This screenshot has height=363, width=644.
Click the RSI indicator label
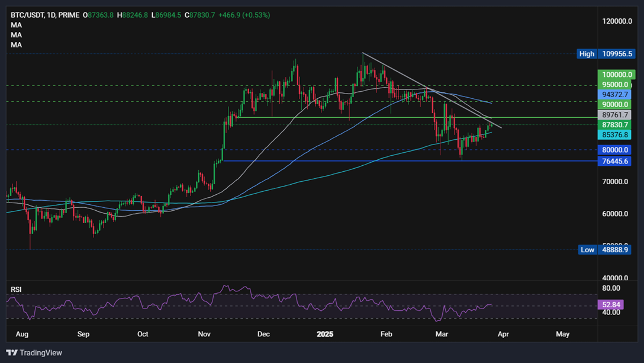[16, 290]
